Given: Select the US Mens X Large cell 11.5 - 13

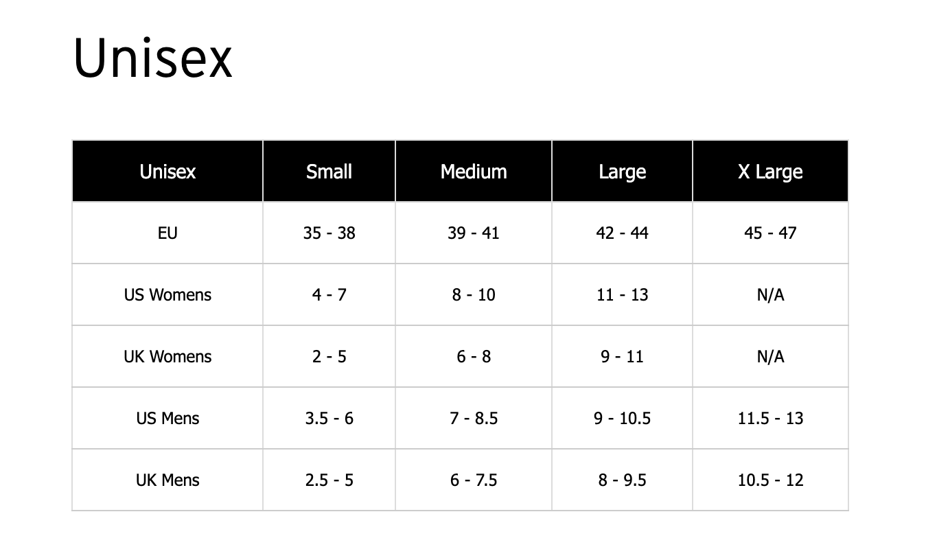Looking at the screenshot, I should point(770,418).
